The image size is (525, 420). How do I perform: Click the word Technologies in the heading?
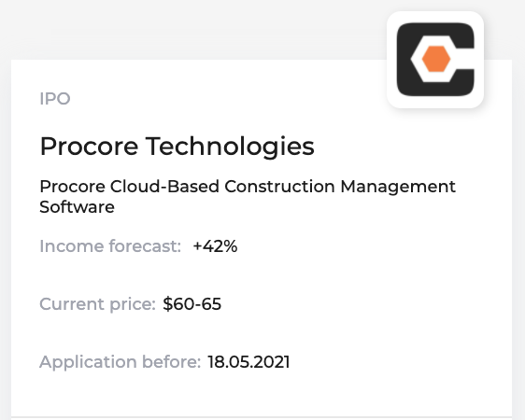pos(230,147)
